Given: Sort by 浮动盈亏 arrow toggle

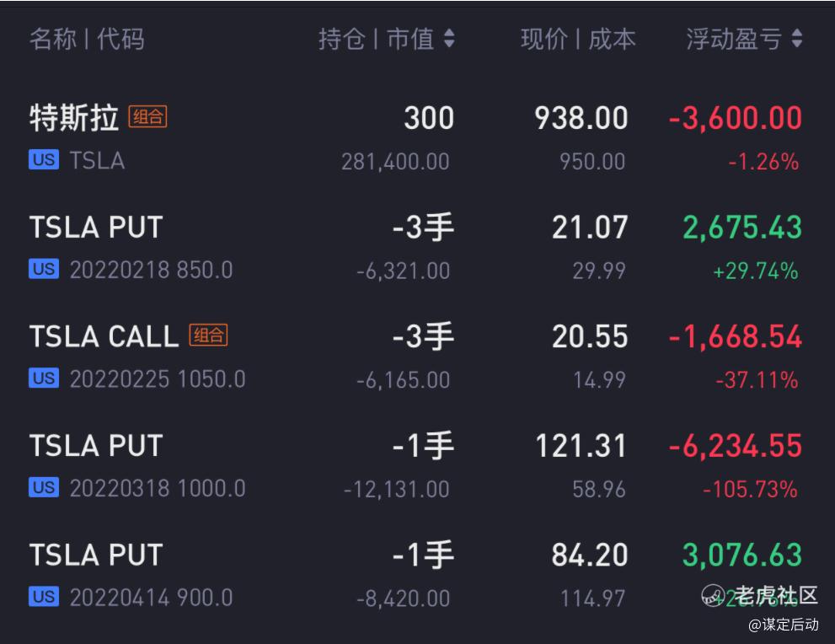Looking at the screenshot, I should click(x=796, y=39).
